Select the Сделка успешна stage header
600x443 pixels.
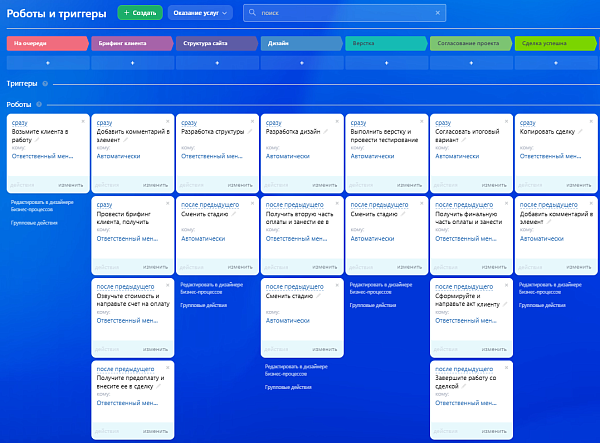click(556, 43)
